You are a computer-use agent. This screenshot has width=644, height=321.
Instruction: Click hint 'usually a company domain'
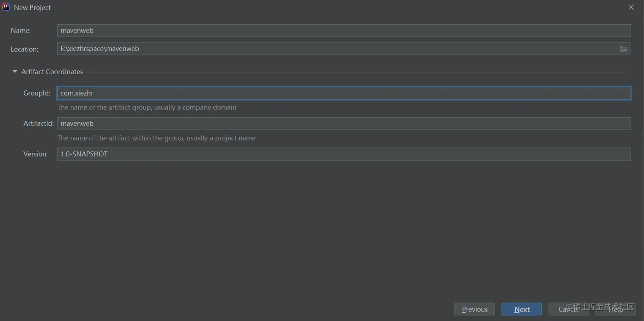(x=195, y=107)
